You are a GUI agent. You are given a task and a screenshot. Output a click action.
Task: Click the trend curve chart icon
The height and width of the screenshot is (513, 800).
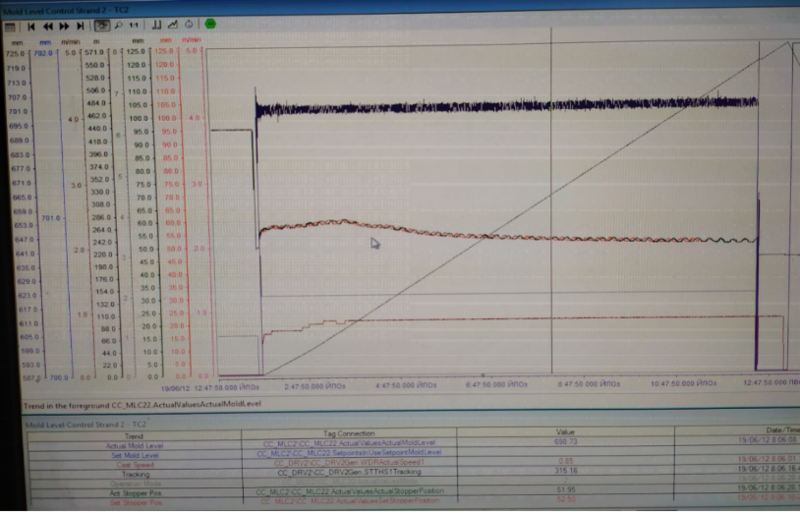[172, 24]
